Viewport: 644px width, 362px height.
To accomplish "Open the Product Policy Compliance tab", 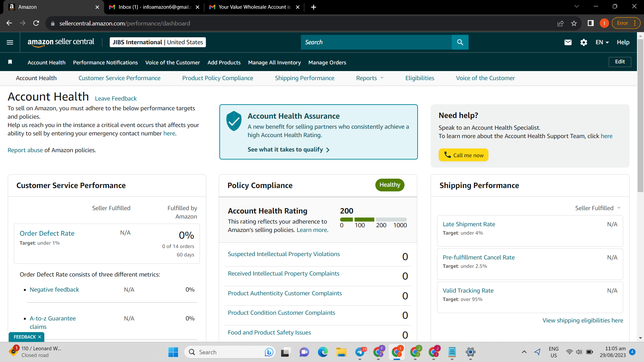I will [218, 78].
